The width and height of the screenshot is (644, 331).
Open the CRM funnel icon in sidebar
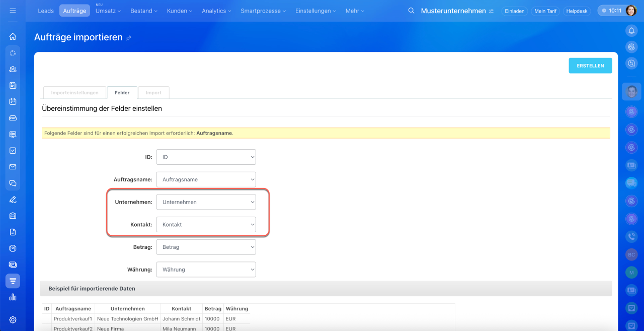13,281
